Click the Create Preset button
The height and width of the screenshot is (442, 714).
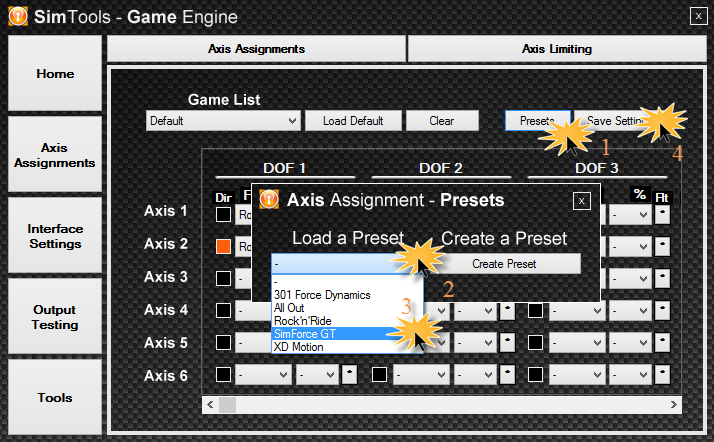coord(504,264)
